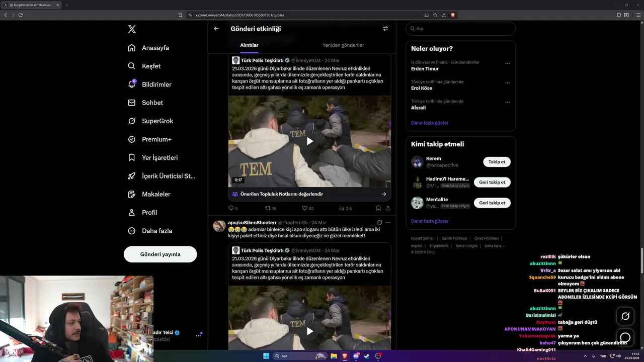This screenshot has height=362, width=644.
Task: Open the chat floating bubble button
Action: 625,337
